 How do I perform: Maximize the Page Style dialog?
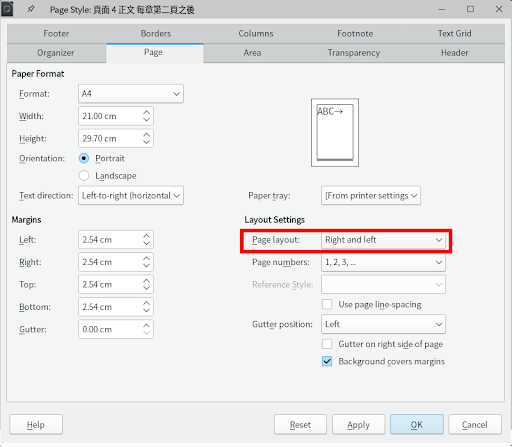pyautogui.click(x=470, y=9)
